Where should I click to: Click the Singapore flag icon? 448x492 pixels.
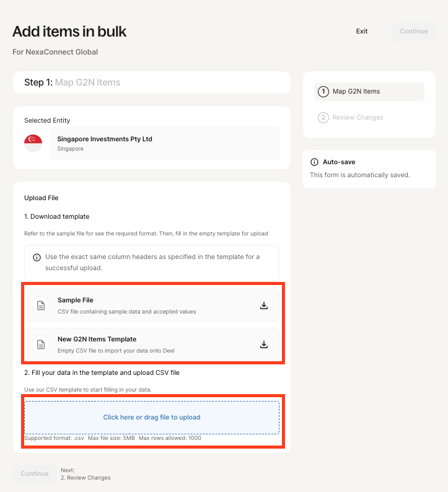pyautogui.click(x=33, y=143)
